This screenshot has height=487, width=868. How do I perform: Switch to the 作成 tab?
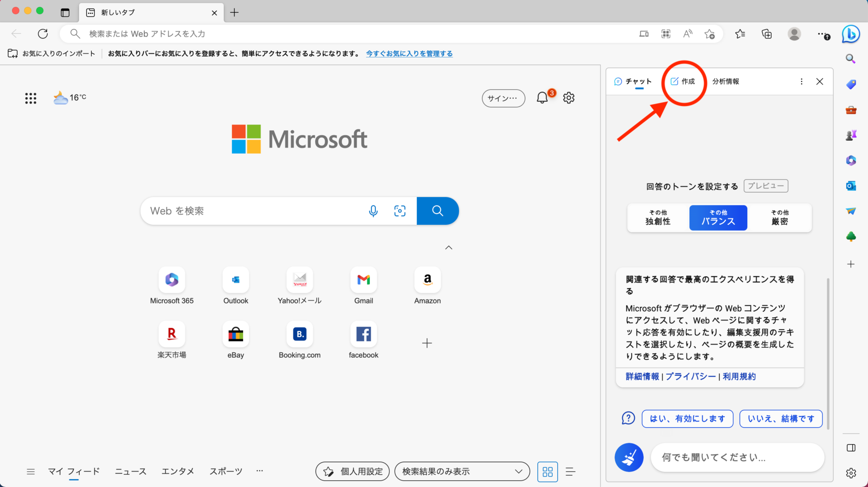pyautogui.click(x=683, y=81)
